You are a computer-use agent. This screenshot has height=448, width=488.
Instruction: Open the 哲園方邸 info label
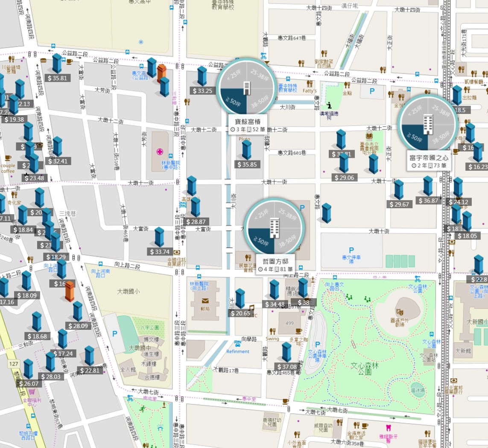275,265
